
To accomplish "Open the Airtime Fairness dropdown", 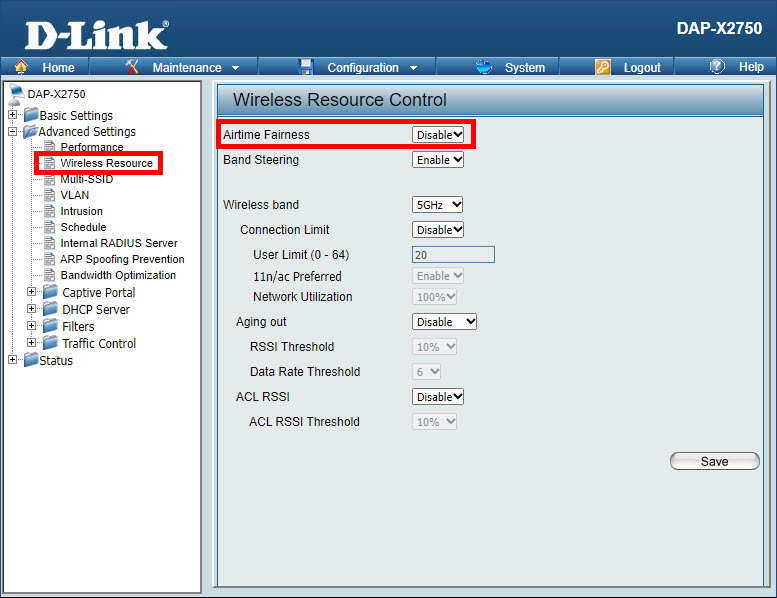I will pos(438,134).
